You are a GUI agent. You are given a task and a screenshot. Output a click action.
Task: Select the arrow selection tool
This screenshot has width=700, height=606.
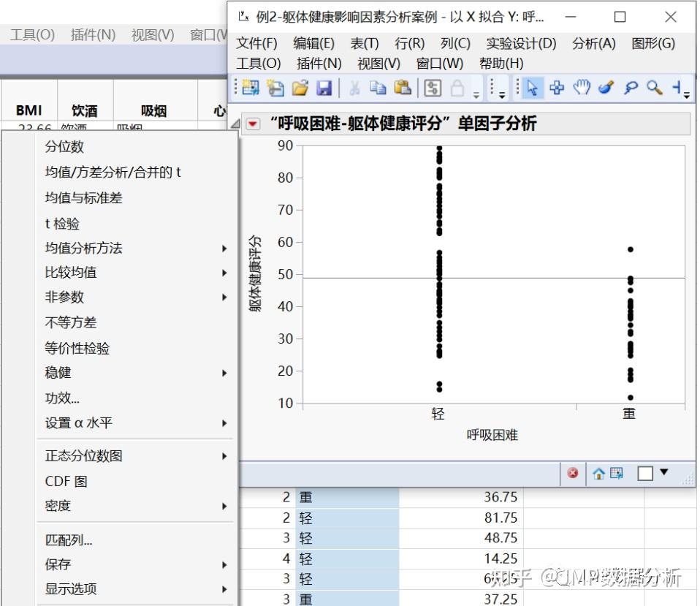tap(533, 88)
